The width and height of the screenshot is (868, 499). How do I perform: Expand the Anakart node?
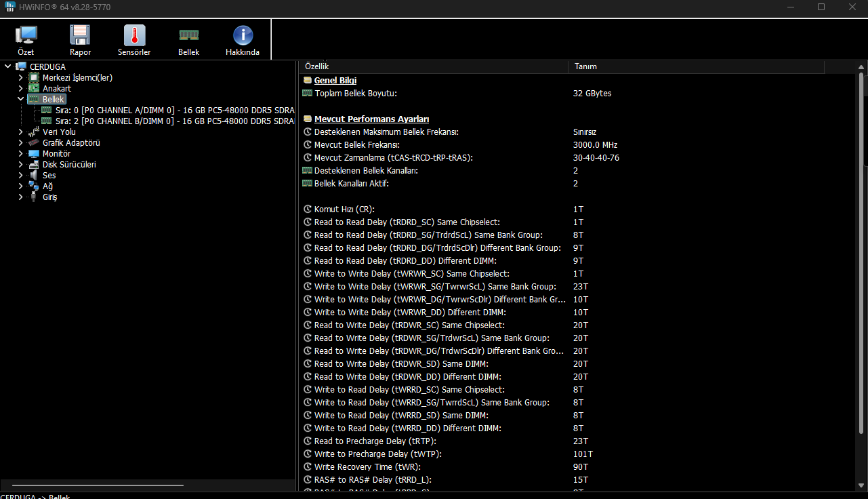coord(21,88)
